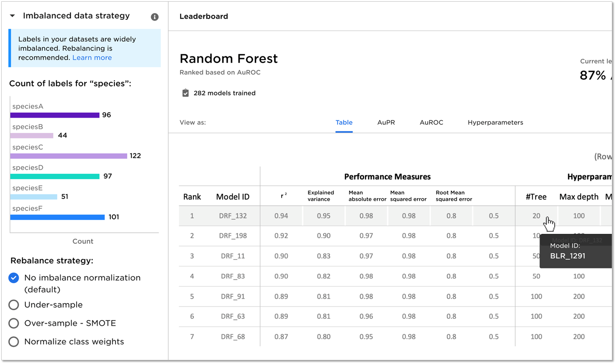Click the #Tree value 20 for DRF_132
This screenshot has height=364, width=616.
[x=536, y=216]
